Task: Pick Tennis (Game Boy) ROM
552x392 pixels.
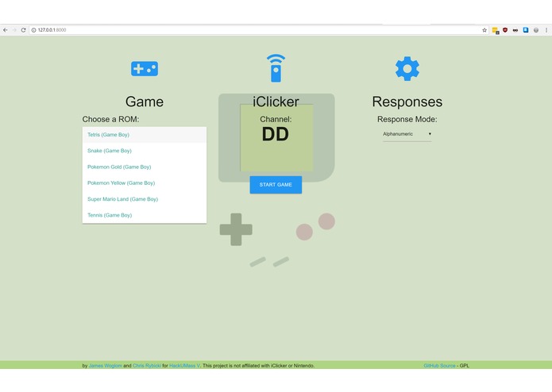Action: pyautogui.click(x=145, y=215)
